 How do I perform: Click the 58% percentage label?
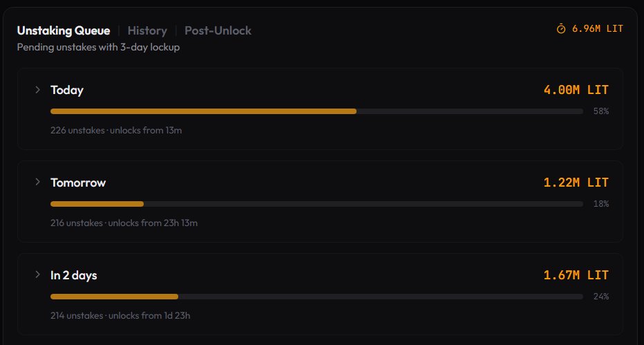pyautogui.click(x=601, y=111)
